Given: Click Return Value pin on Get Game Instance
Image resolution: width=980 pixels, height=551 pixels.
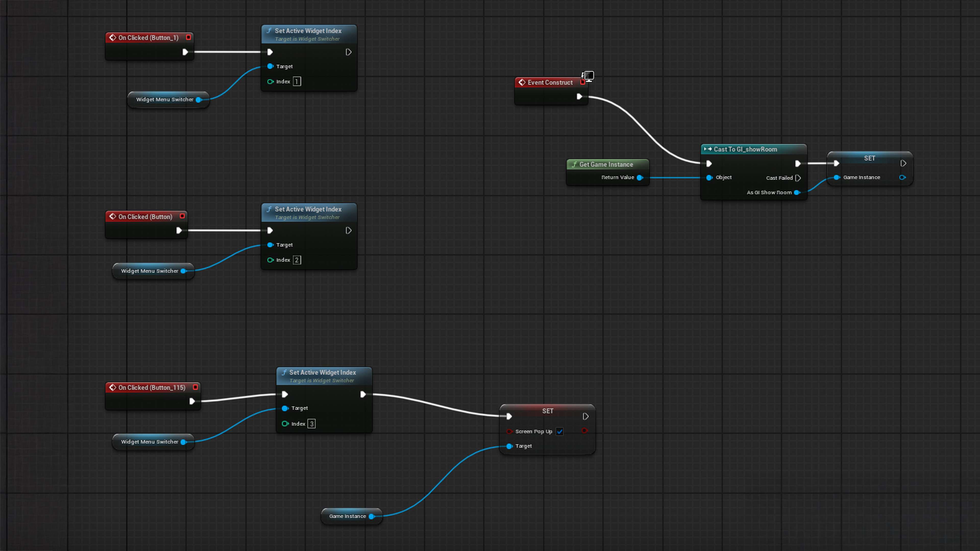Looking at the screenshot, I should coord(640,178).
